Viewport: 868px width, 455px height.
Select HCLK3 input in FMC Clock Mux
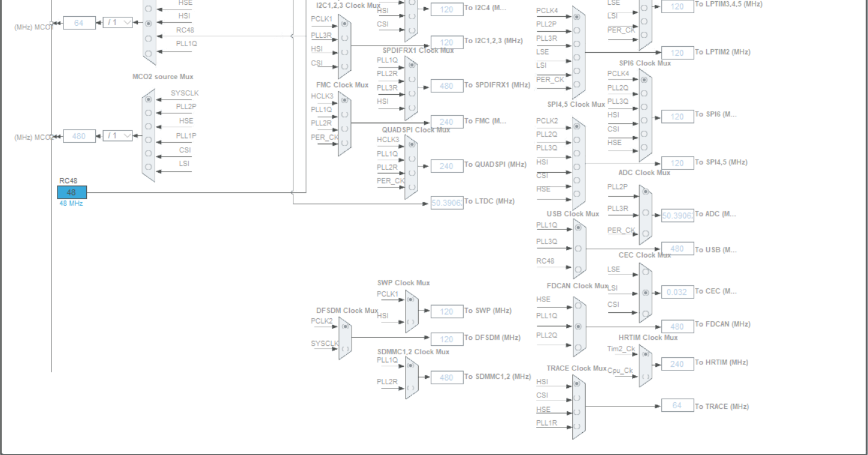[344, 101]
